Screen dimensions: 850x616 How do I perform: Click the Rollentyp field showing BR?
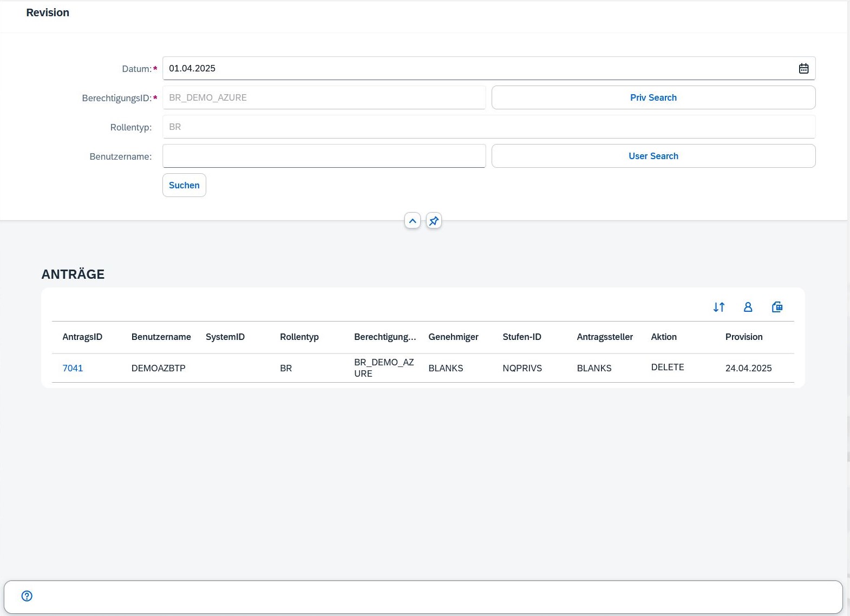tap(488, 127)
